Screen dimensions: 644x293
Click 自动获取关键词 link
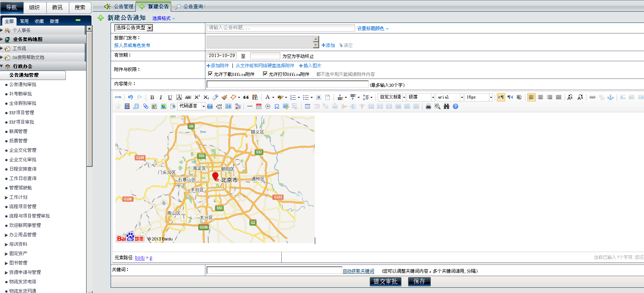(358, 271)
